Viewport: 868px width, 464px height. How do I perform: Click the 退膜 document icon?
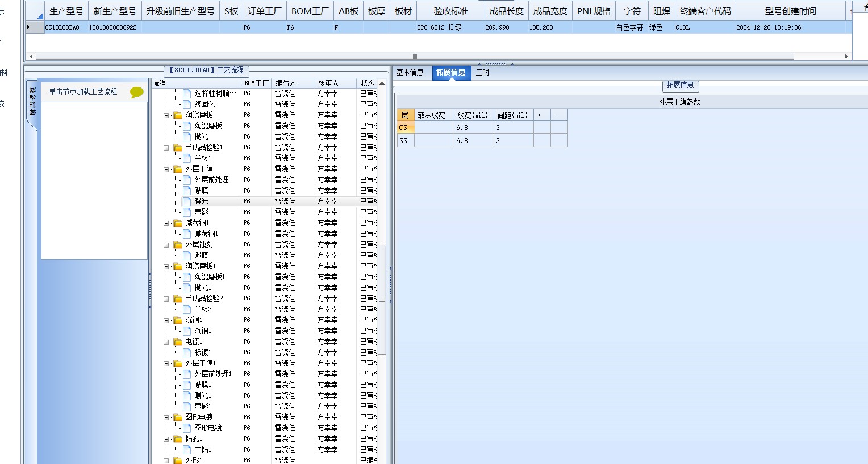click(187, 255)
